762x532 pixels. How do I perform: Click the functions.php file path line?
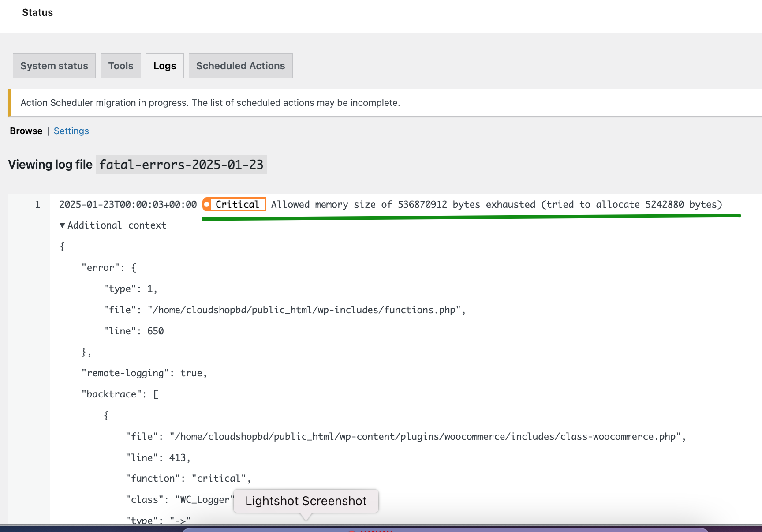[285, 310]
